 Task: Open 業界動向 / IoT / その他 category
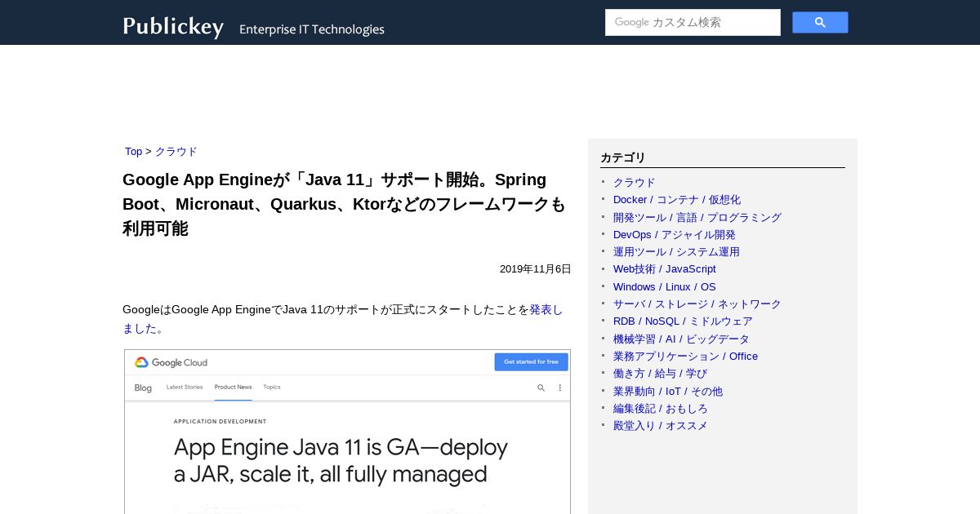pos(668,391)
